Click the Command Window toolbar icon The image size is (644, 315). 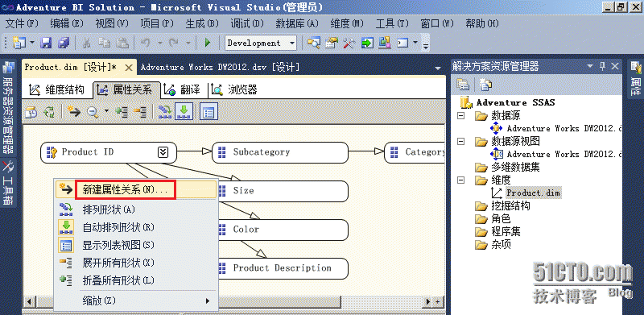click(402, 43)
